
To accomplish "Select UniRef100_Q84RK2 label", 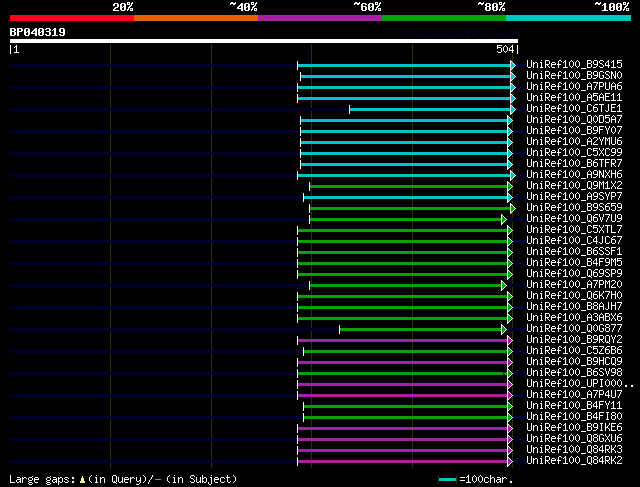I will point(574,461).
